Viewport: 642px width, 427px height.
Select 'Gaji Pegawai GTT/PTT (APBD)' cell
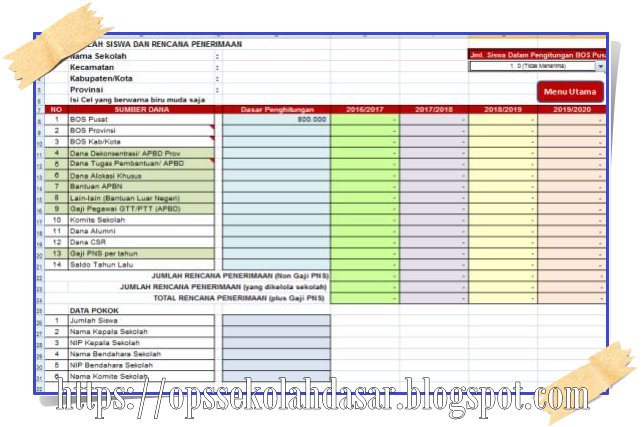click(x=142, y=209)
